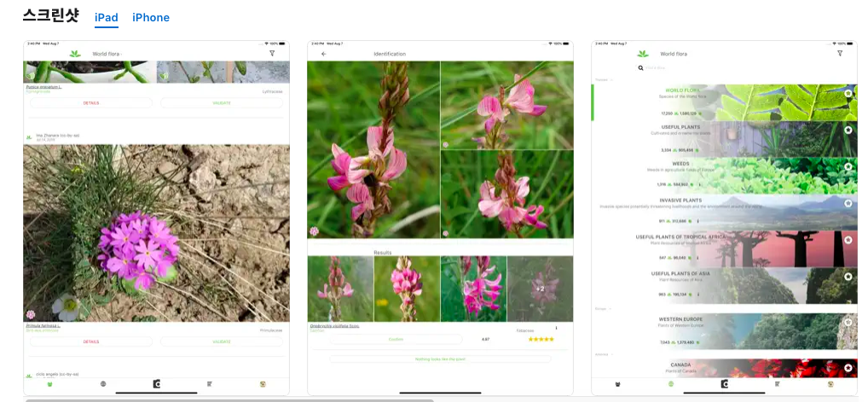Tap the observations list tab icon in the feed screenshot
The height and width of the screenshot is (402, 868).
coord(209,384)
